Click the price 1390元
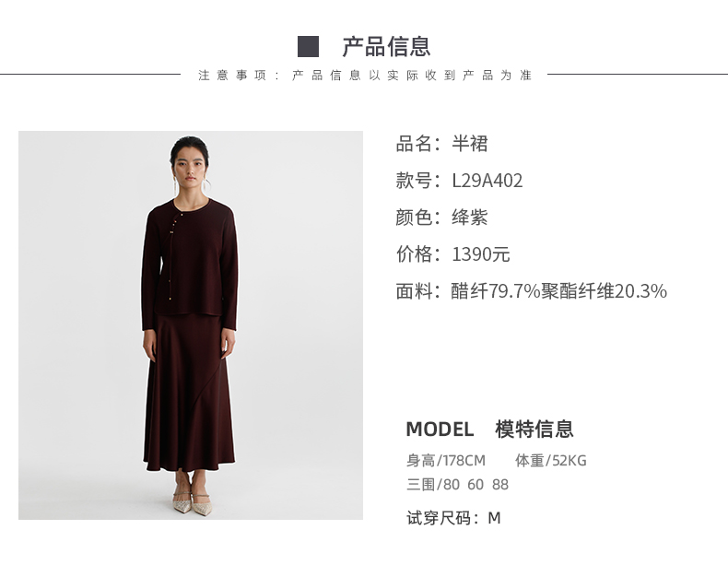Viewport: 728px width, 565px height. pyautogui.click(x=480, y=254)
